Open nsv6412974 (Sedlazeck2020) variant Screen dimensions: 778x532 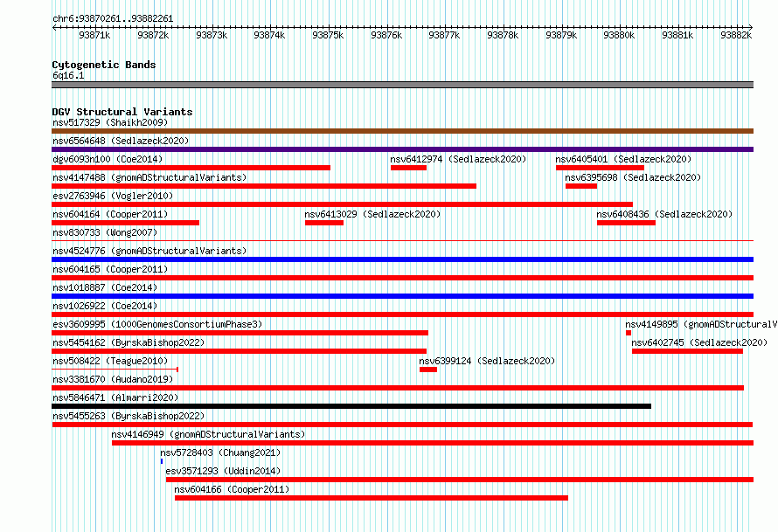point(458,159)
